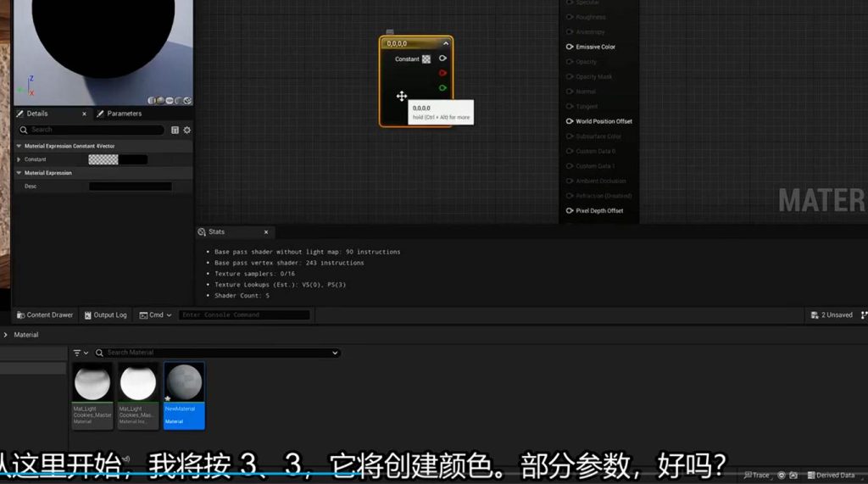Select the NewMaterial asset thumbnail
Viewport: 868px width, 484px height.
click(x=184, y=386)
